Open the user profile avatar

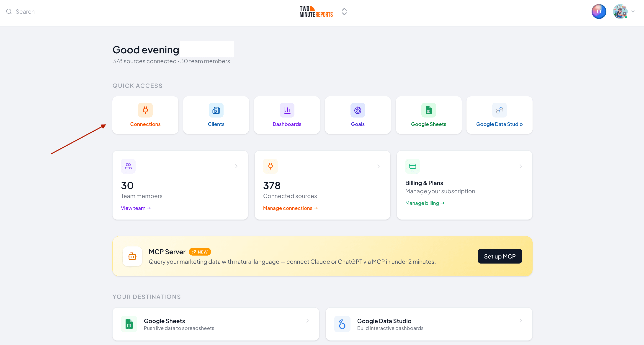tap(620, 11)
